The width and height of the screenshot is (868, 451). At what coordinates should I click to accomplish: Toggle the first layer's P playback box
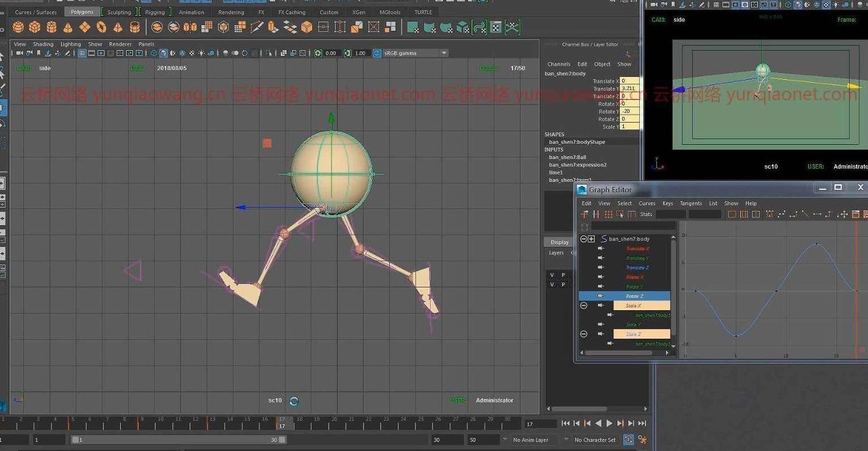tap(563, 275)
